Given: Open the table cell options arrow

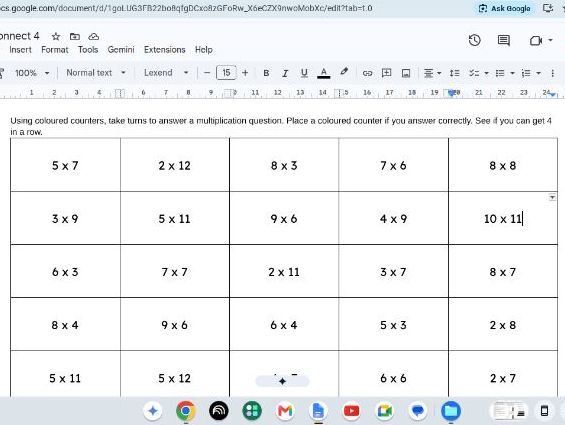Looking at the screenshot, I should click(552, 197).
